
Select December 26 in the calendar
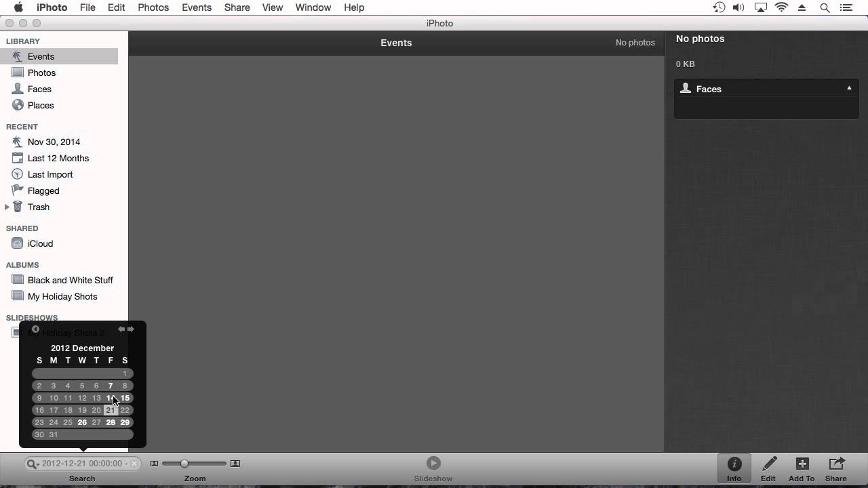[82, 422]
